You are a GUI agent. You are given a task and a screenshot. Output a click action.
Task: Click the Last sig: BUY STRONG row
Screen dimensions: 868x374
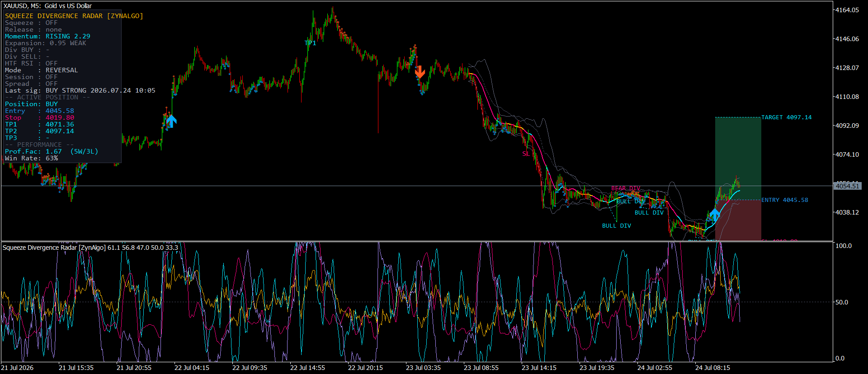(80, 90)
